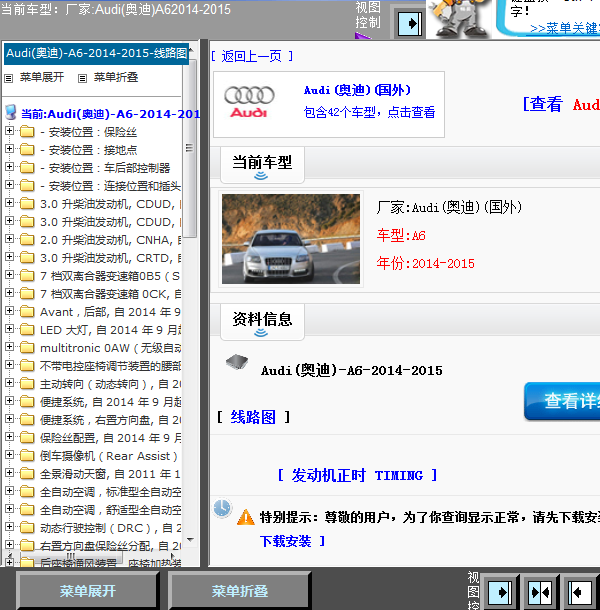Screen dimensions: 600x610
Task: Click the tree panel scroll-down arrow
Action: pyautogui.click(x=190, y=540)
